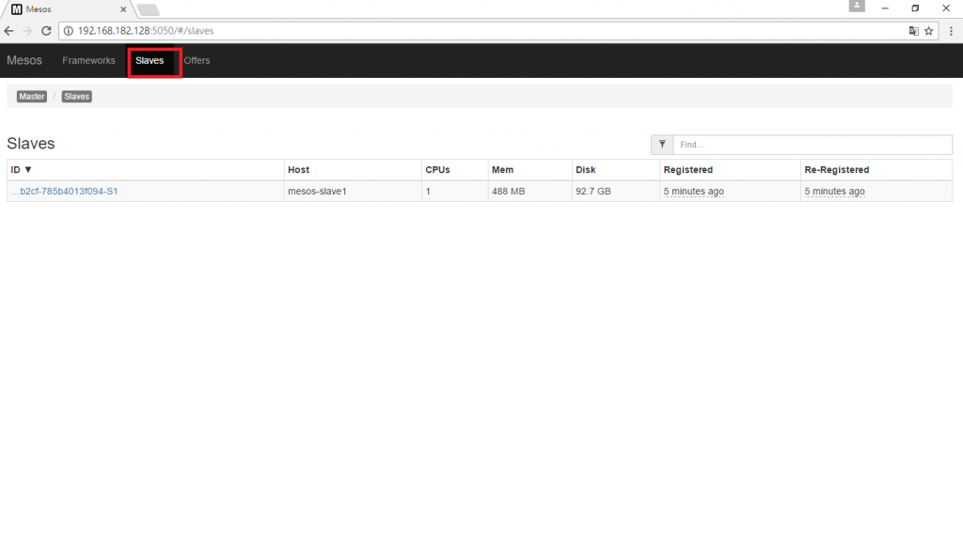The image size is (963, 560).
Task: Click the browser forward arrow
Action: [27, 31]
